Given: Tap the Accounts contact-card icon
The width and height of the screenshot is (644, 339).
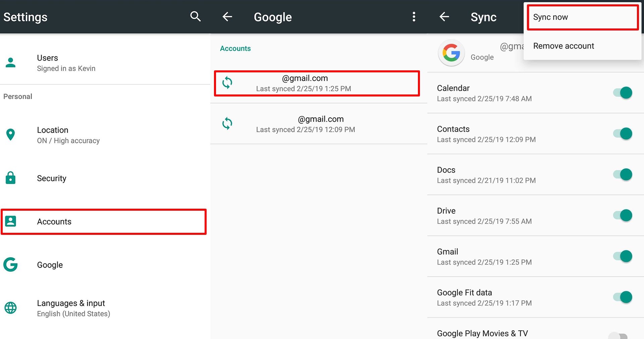Looking at the screenshot, I should pyautogui.click(x=11, y=221).
